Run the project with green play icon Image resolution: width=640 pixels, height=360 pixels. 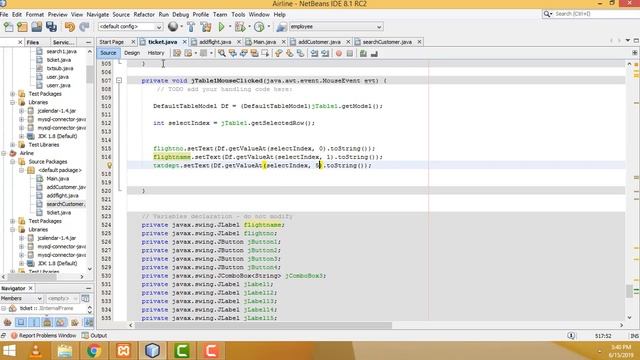coord(221,27)
